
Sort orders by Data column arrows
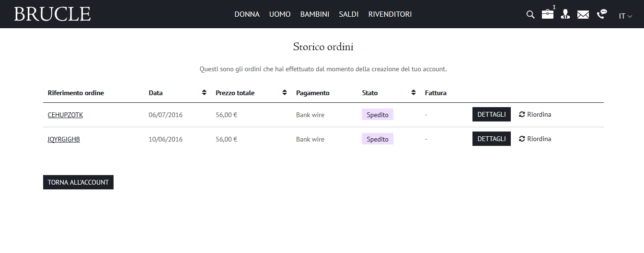click(204, 93)
